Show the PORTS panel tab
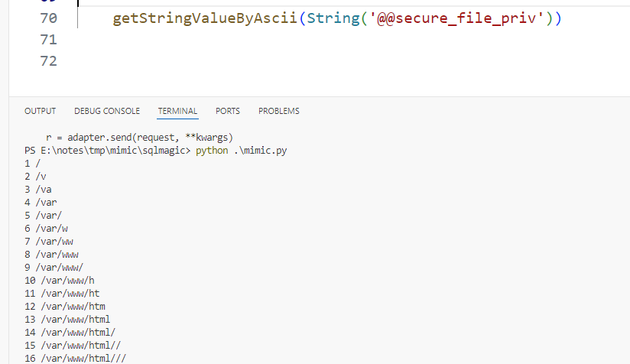The width and height of the screenshot is (630, 364). 228,111
